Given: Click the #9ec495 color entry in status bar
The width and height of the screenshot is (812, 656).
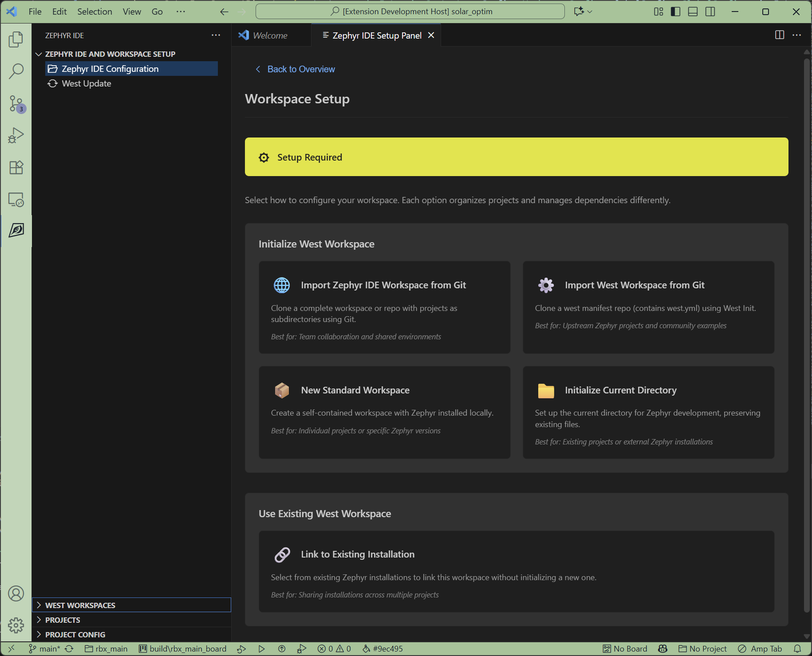Looking at the screenshot, I should [382, 648].
